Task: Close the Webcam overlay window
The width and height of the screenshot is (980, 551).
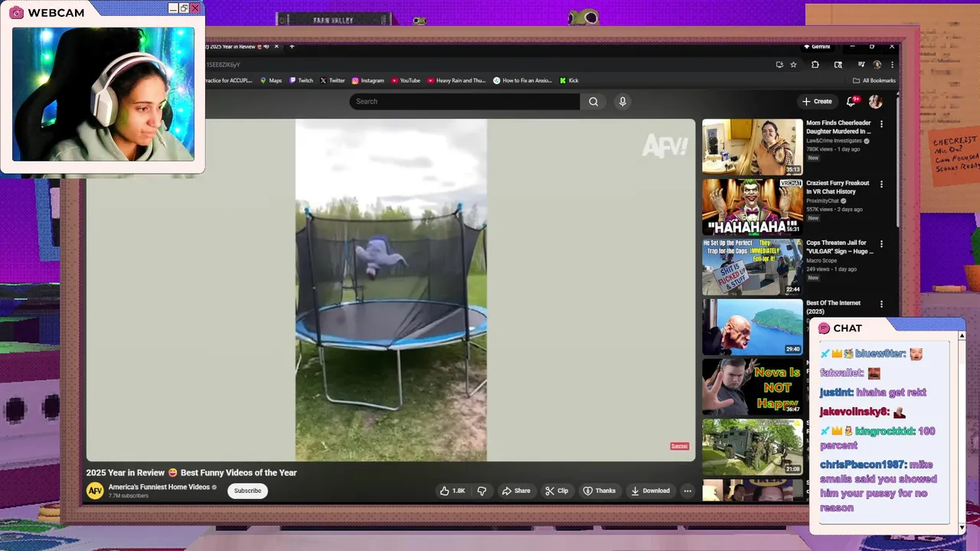Action: tap(195, 8)
